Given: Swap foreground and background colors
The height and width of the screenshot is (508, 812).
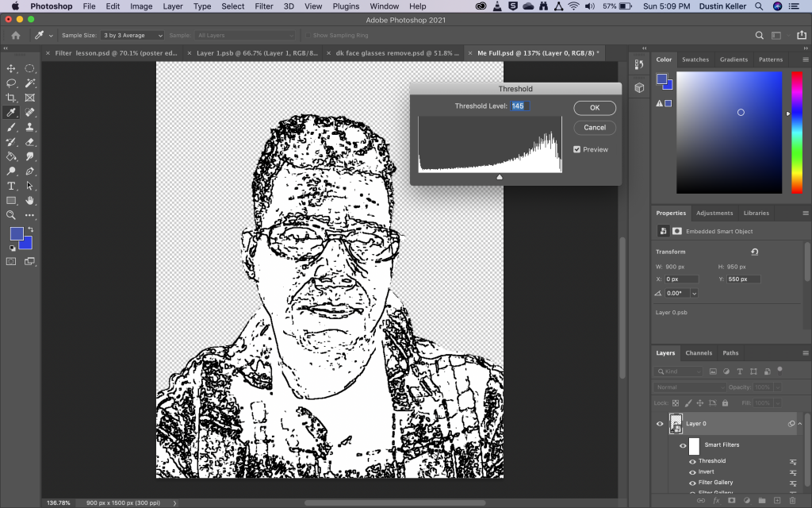Looking at the screenshot, I should (30, 230).
